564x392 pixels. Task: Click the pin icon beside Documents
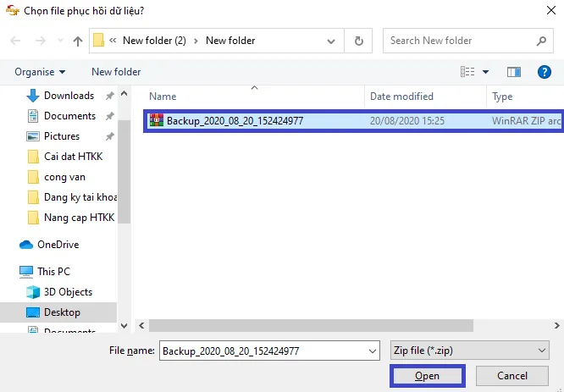(x=110, y=116)
